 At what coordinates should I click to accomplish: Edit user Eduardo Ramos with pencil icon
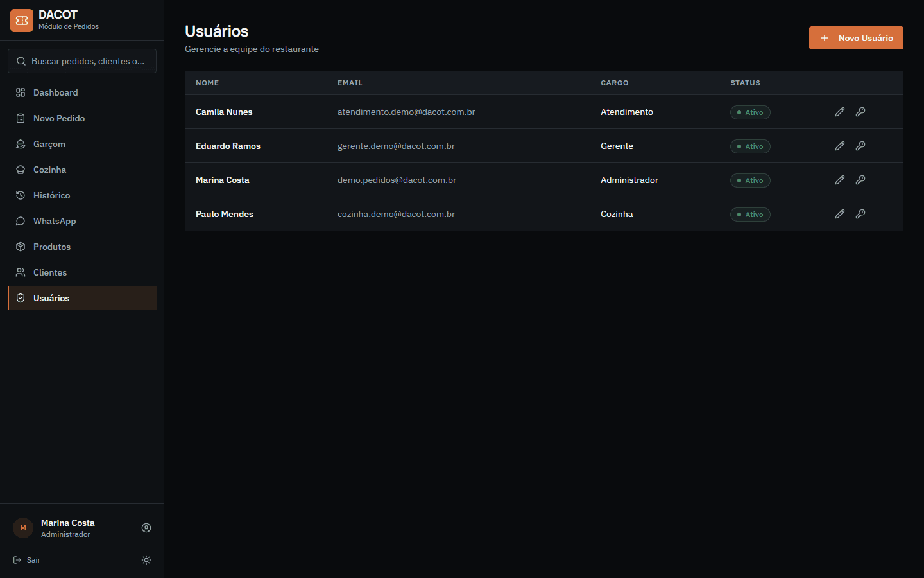coord(840,146)
